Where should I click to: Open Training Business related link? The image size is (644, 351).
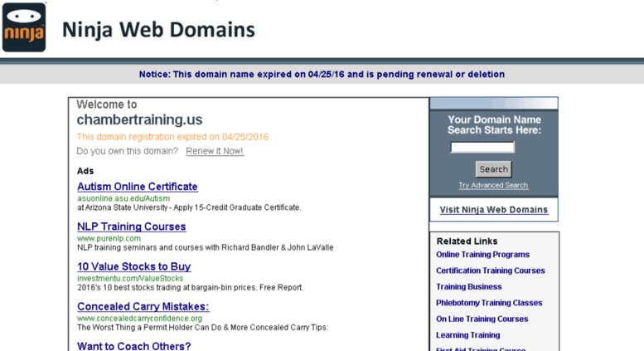point(468,286)
